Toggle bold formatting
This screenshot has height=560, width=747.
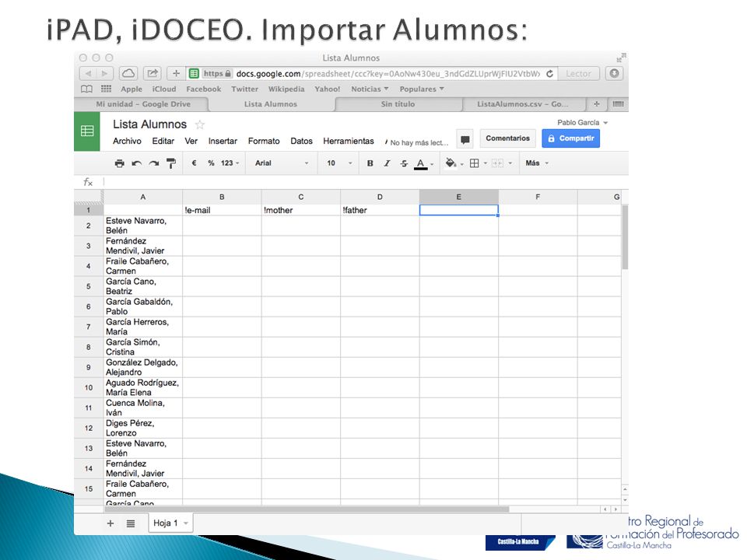(370, 163)
